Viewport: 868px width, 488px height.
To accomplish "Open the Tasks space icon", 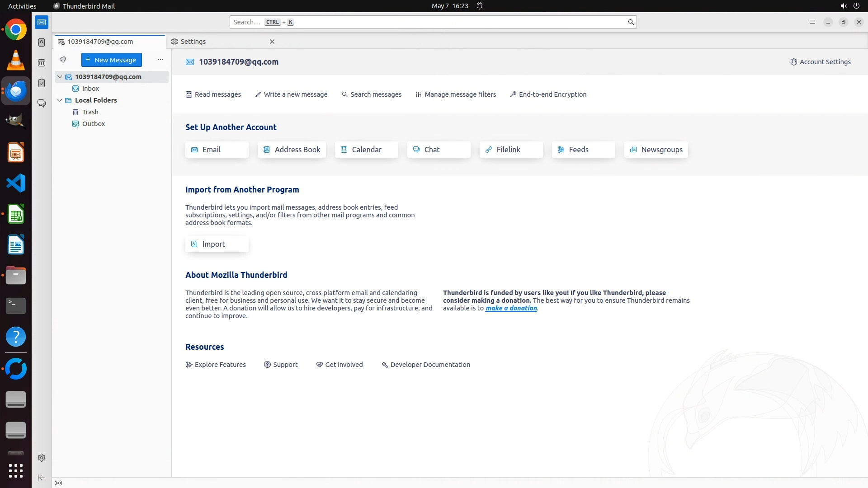I will tap(42, 83).
